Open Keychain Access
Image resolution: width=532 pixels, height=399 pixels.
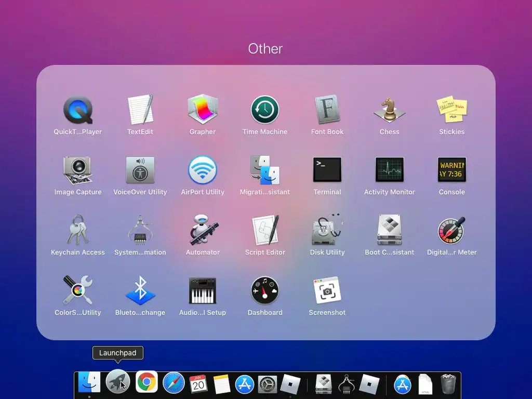(78, 230)
